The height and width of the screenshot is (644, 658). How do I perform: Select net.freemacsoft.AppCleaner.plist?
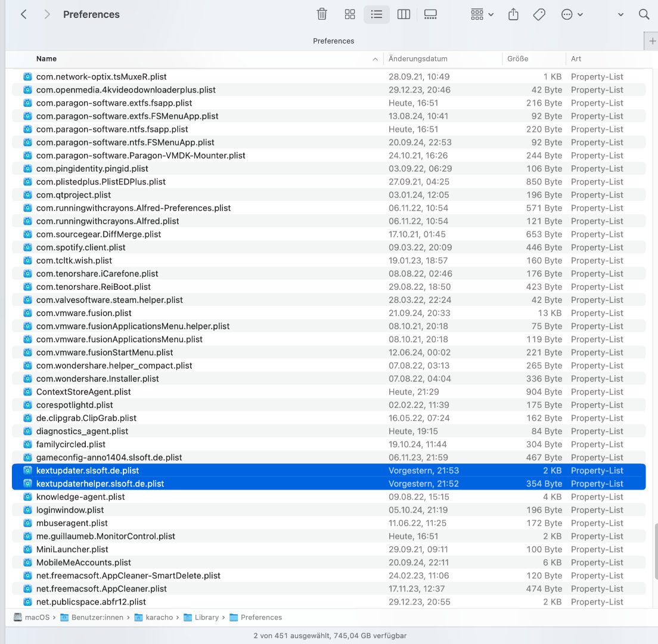[x=328, y=589]
